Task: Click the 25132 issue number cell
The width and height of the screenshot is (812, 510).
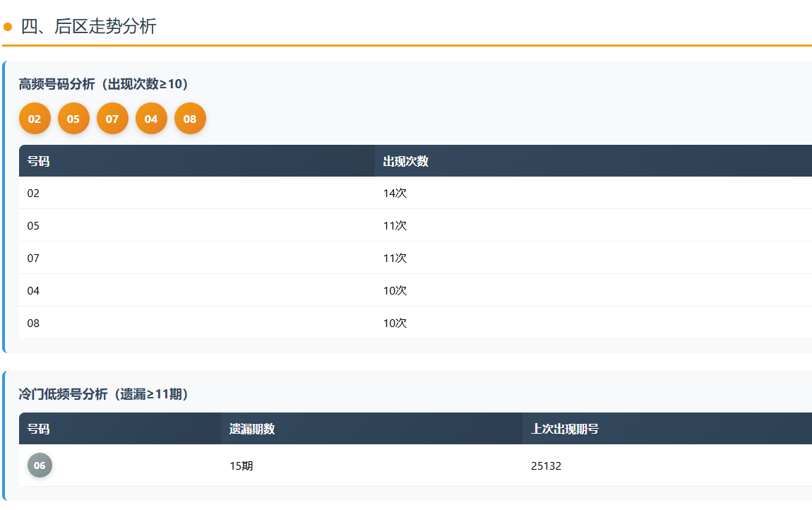Action: point(546,466)
